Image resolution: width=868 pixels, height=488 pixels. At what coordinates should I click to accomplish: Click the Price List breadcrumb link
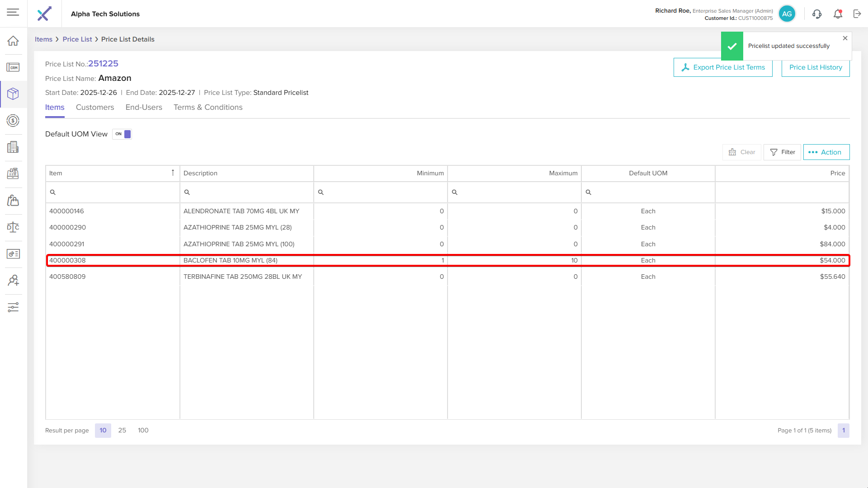[x=77, y=39]
